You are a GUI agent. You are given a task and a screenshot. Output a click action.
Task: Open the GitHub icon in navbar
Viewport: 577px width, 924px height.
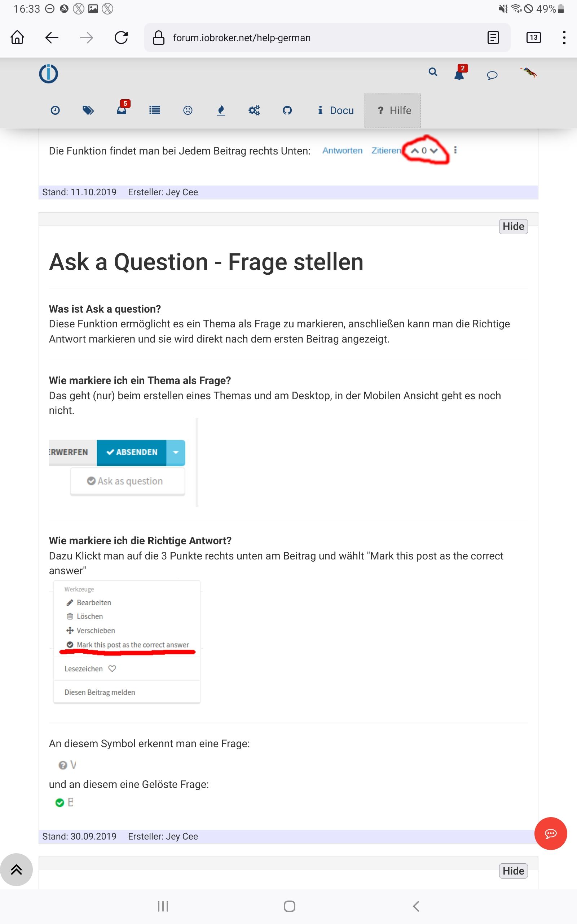pyautogui.click(x=287, y=110)
